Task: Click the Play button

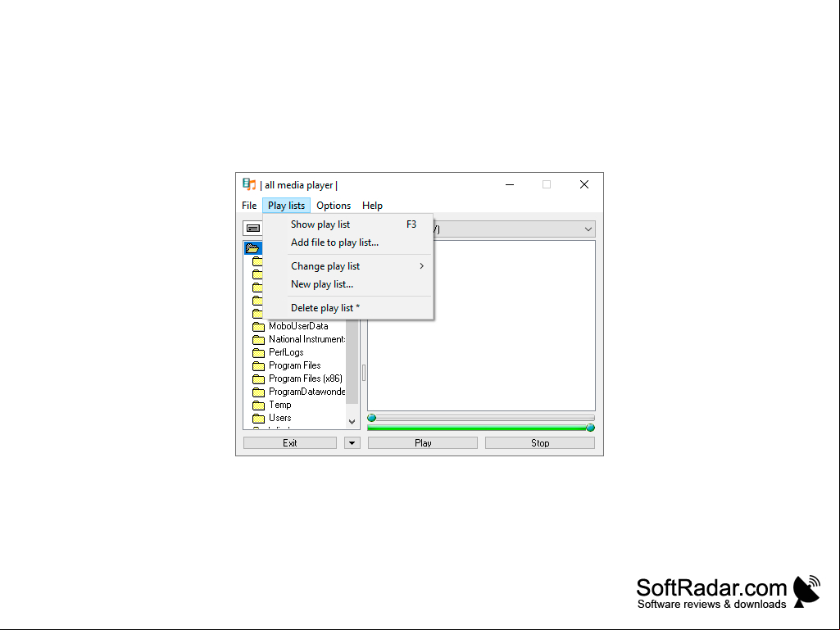Action: click(423, 443)
